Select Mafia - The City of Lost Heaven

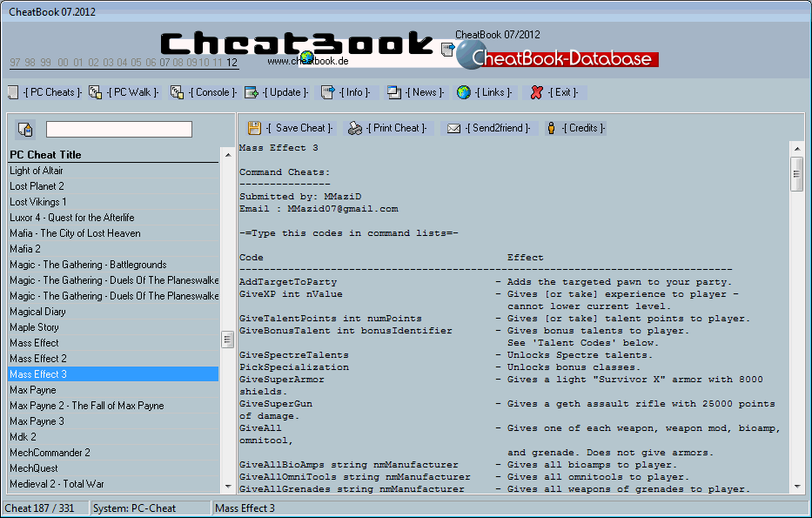pyautogui.click(x=113, y=233)
